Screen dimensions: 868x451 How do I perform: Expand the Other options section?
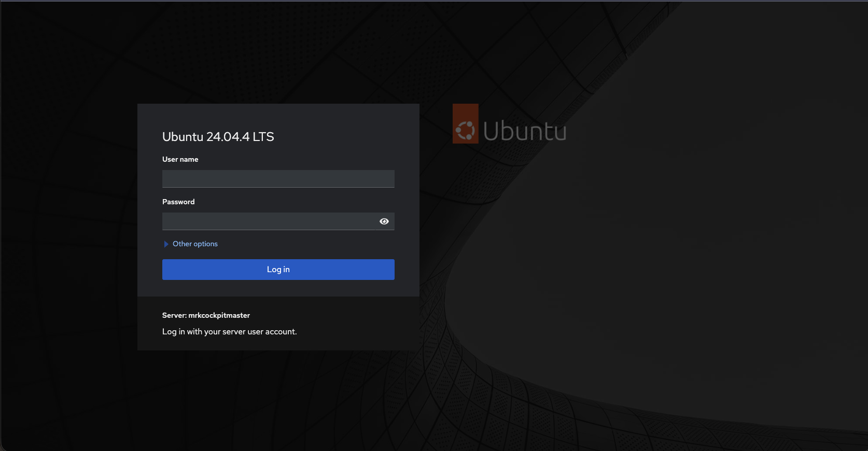(190, 244)
